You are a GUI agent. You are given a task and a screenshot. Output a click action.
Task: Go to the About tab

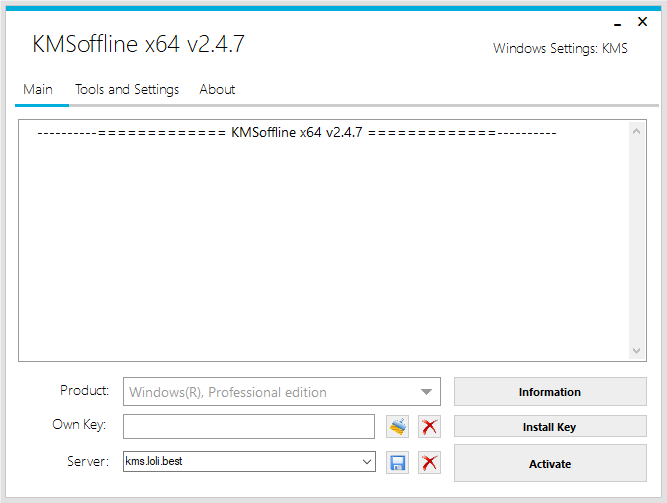pyautogui.click(x=217, y=89)
